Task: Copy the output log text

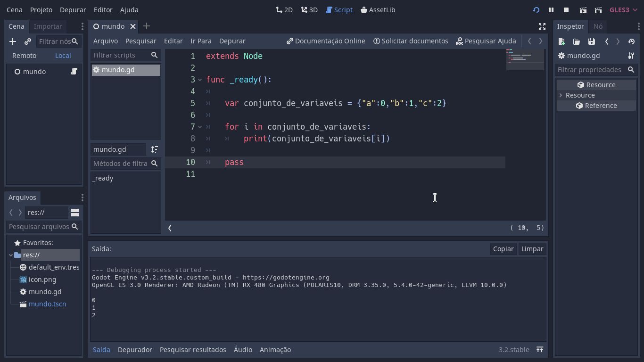Action: pyautogui.click(x=503, y=249)
